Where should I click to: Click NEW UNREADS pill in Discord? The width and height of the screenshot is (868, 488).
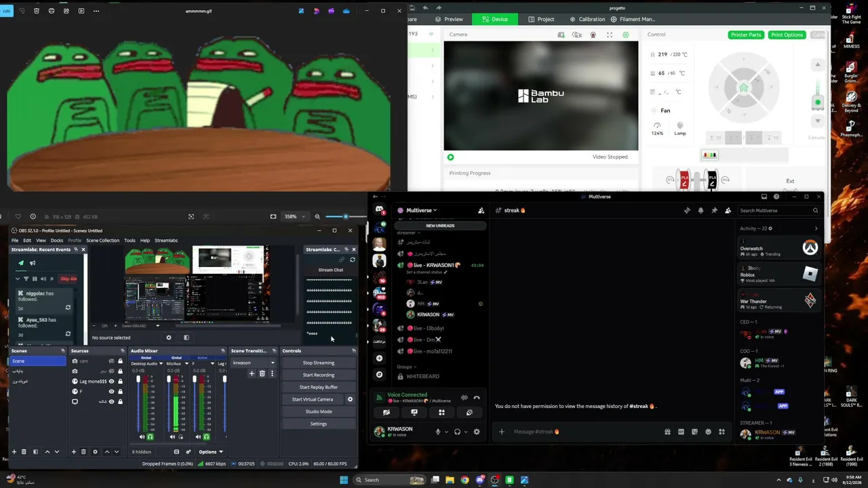440,226
